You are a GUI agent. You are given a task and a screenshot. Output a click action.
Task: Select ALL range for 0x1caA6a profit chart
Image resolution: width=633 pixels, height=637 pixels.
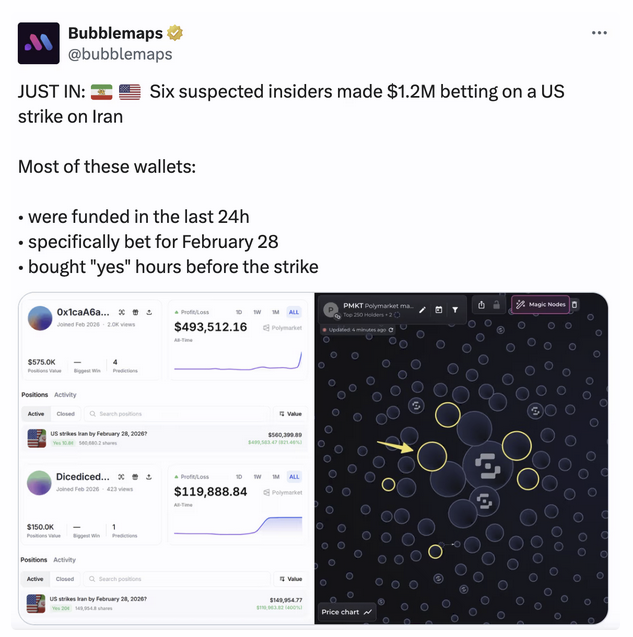pyautogui.click(x=294, y=312)
